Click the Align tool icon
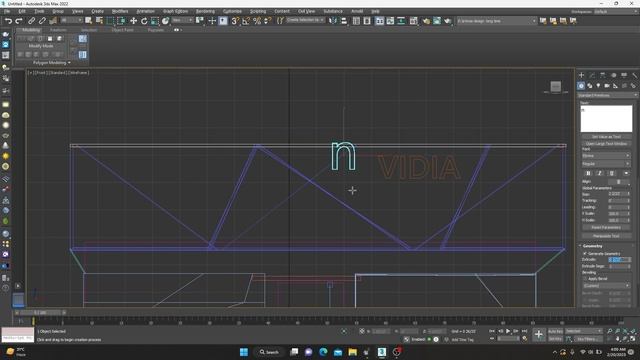This screenshot has width=640, height=360. (x=344, y=21)
